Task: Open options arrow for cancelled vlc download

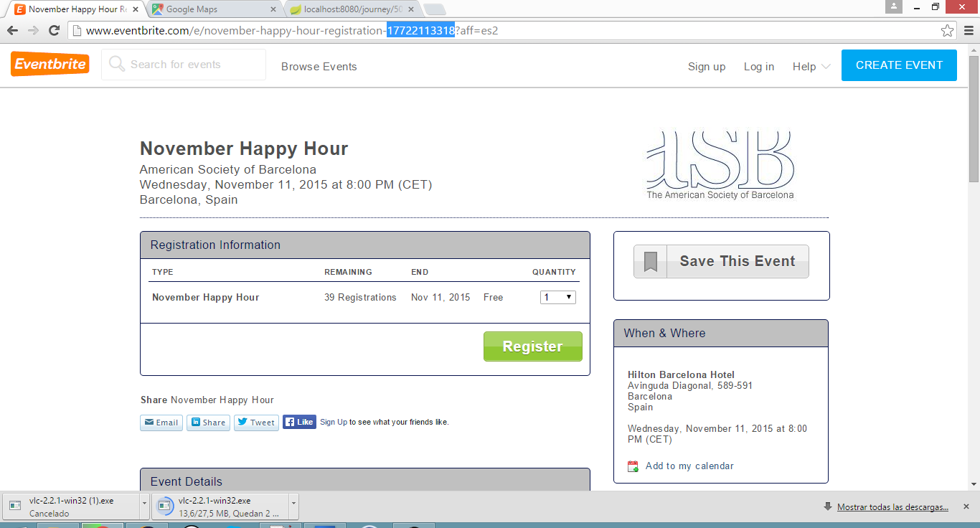Action: (144, 506)
